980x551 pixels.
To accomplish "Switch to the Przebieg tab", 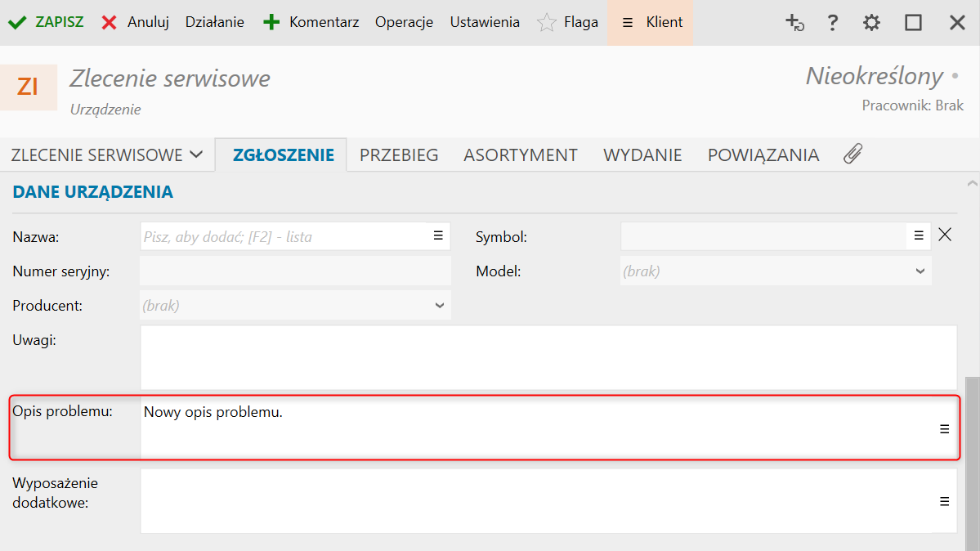I will tap(399, 155).
